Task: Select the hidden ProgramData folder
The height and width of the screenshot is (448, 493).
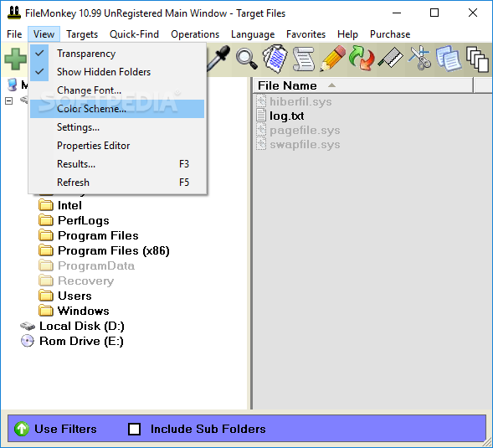Action: [x=96, y=265]
